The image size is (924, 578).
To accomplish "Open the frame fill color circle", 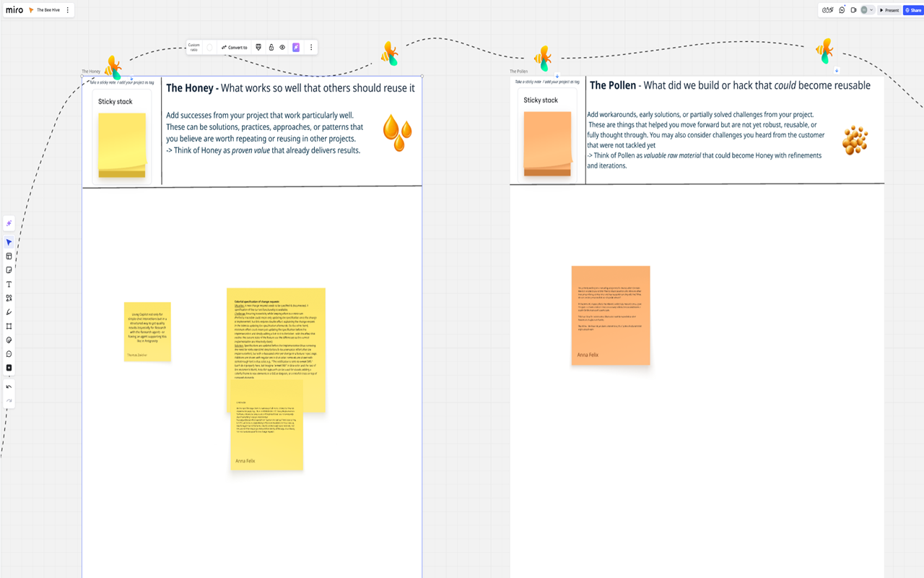I will click(209, 48).
